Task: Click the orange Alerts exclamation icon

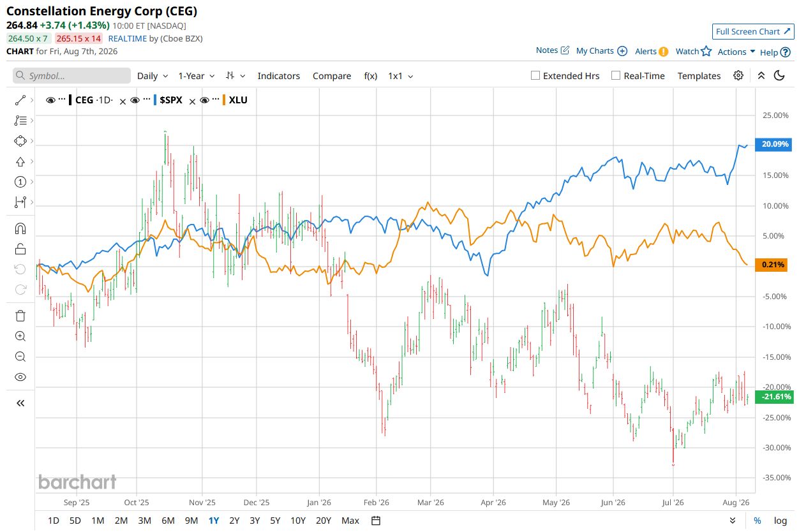Action: coord(664,52)
